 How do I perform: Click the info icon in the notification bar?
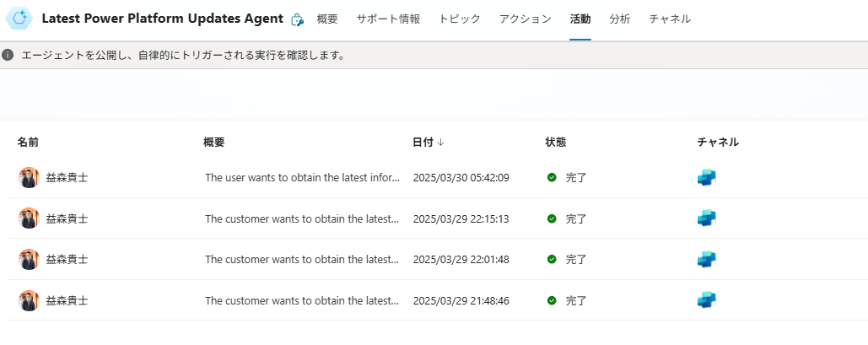point(8,55)
